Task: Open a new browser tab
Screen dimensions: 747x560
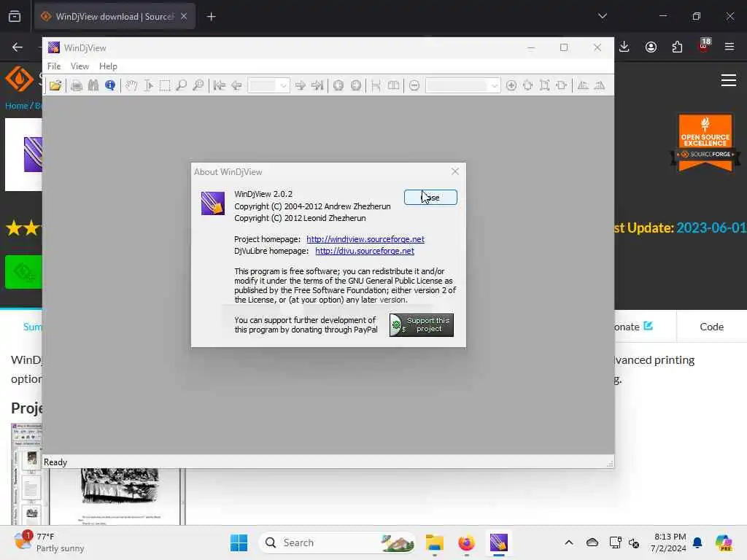Action: pos(211,17)
